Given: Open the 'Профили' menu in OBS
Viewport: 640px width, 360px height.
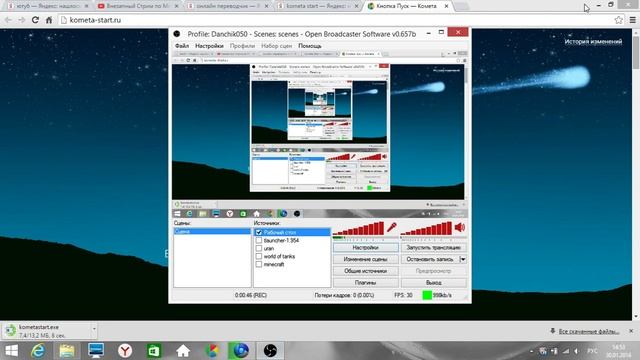Looking at the screenshot, I should click(242, 46).
